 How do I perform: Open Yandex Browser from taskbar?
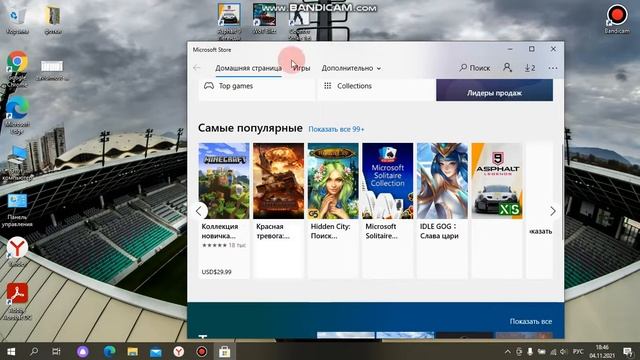click(178, 351)
